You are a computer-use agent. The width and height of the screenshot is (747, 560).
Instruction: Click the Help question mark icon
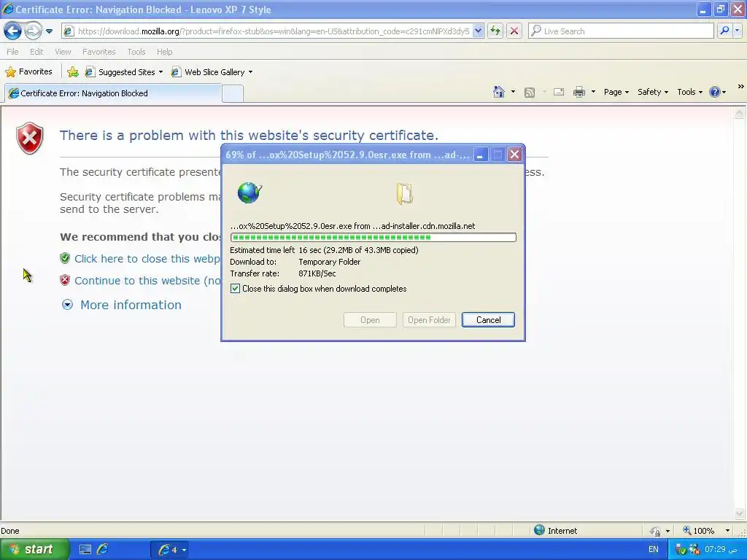coord(715,92)
